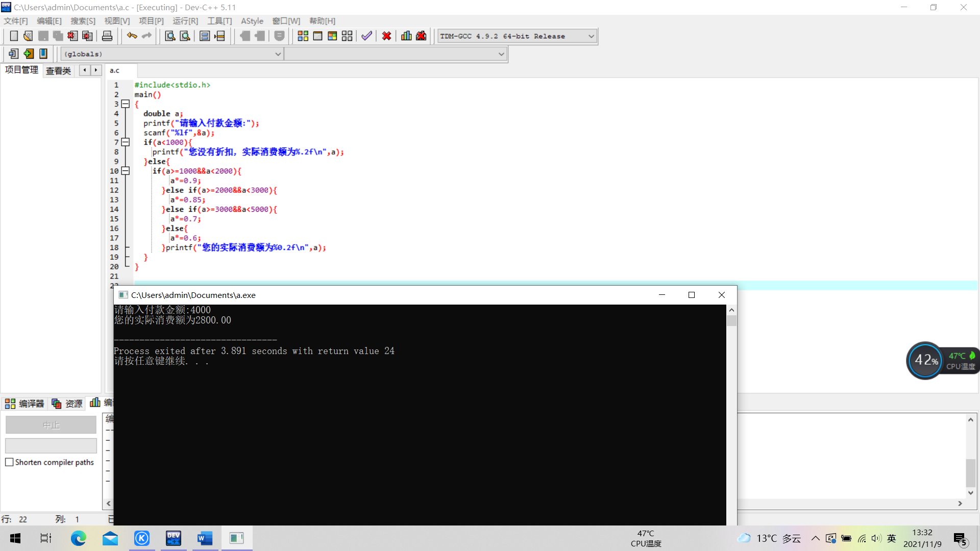Click the 中止 abort button
Image resolution: width=980 pixels, height=551 pixels.
[x=51, y=425]
